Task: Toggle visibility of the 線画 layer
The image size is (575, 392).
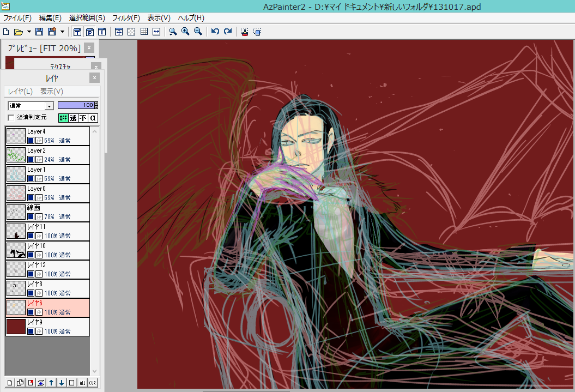Action: pyautogui.click(x=31, y=216)
